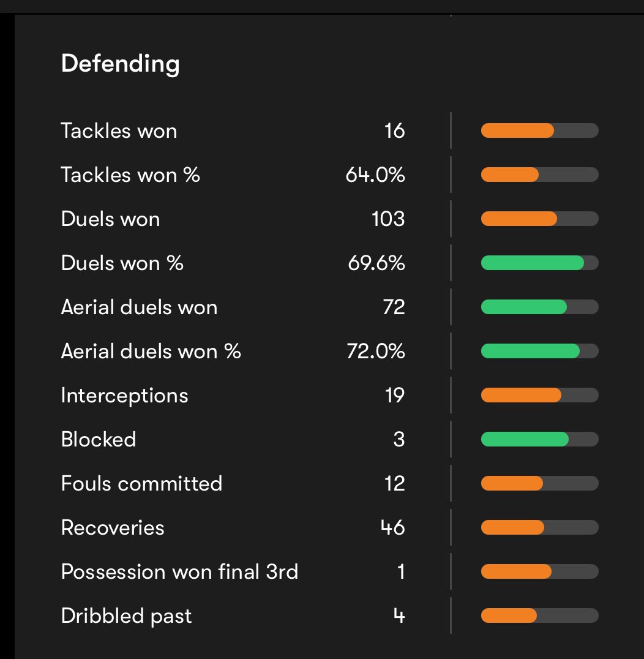Click the Duels won value 103
Viewport: 644px width, 659px height.
(x=388, y=219)
